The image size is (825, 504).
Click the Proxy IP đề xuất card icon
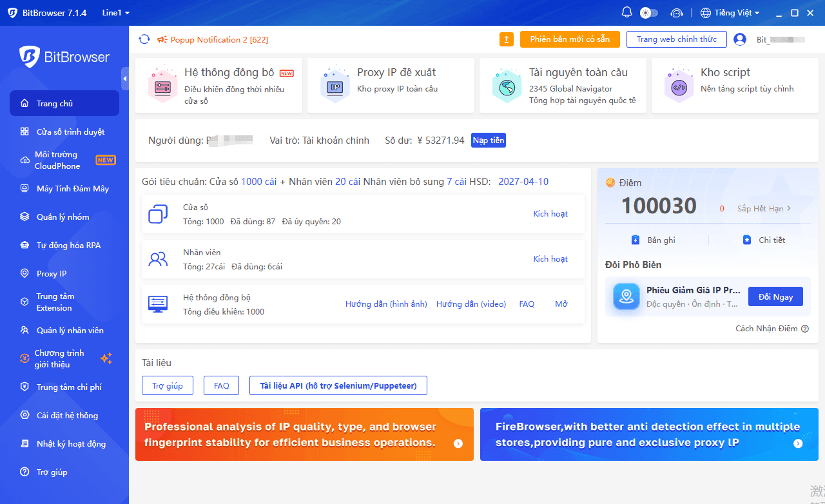(335, 86)
